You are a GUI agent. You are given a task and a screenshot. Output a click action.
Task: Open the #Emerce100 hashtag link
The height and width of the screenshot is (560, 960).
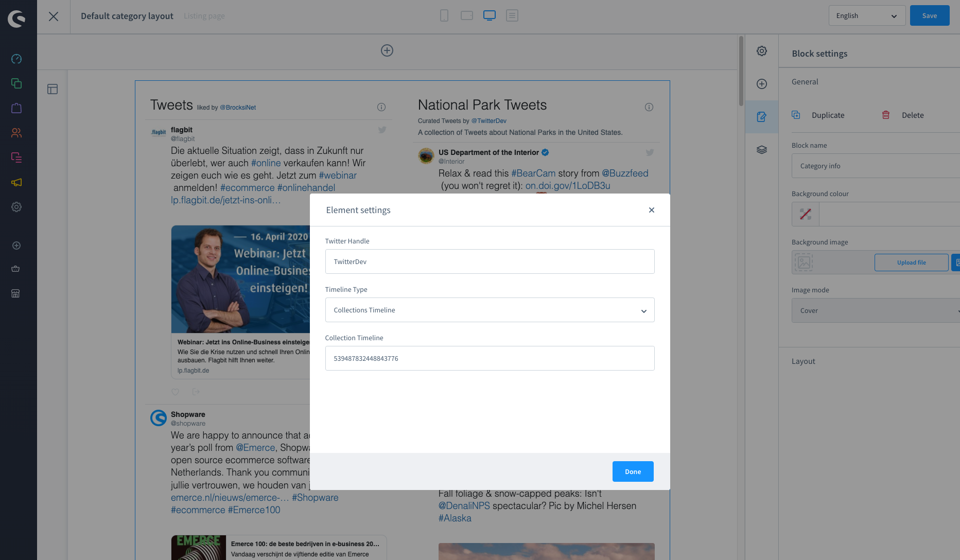(x=254, y=510)
